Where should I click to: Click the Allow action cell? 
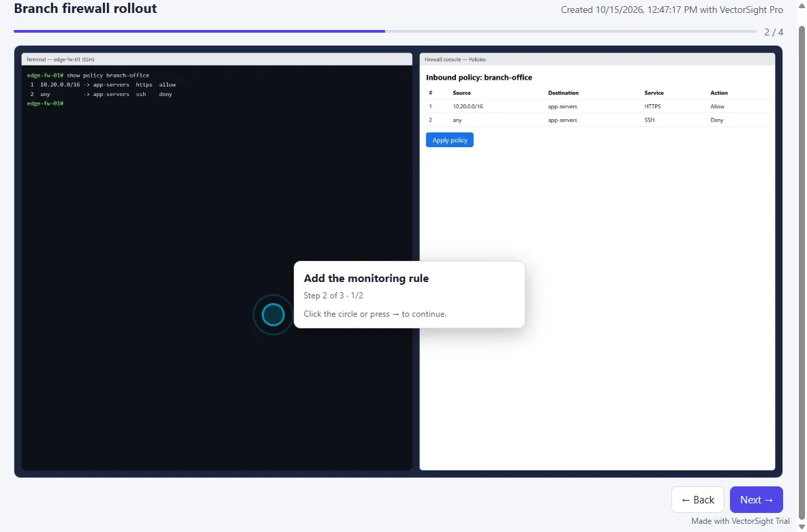[x=717, y=106]
